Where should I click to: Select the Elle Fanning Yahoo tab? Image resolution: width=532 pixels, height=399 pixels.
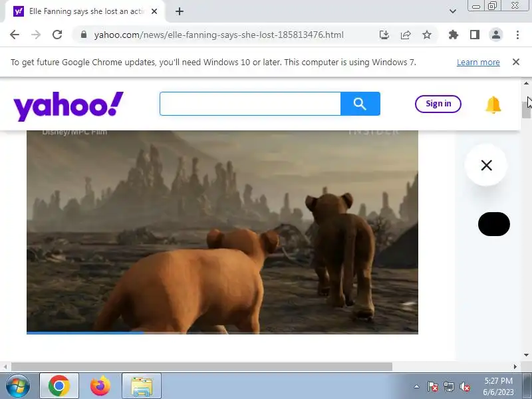point(86,11)
